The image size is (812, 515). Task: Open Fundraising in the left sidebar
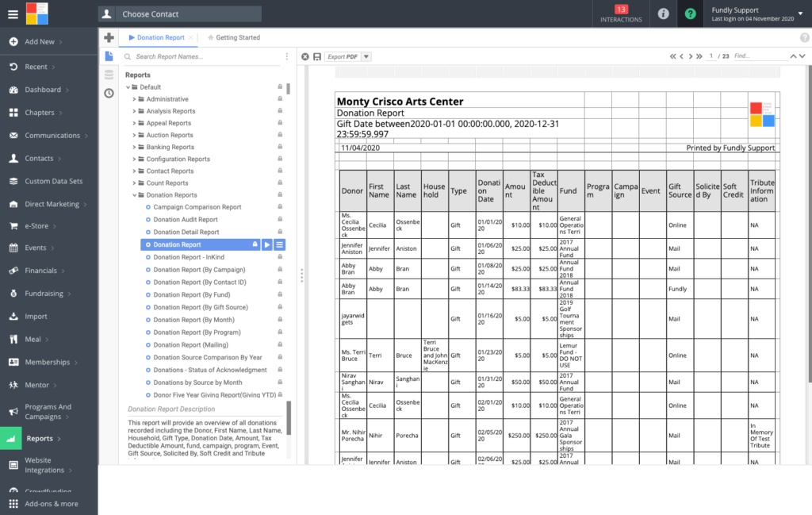(44, 294)
